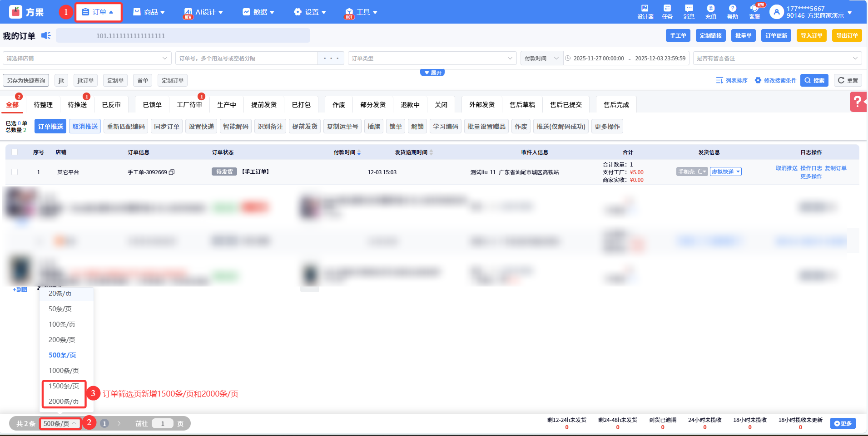The image size is (868, 436).
Task: Click the announcement speaker icon
Action: (46, 35)
